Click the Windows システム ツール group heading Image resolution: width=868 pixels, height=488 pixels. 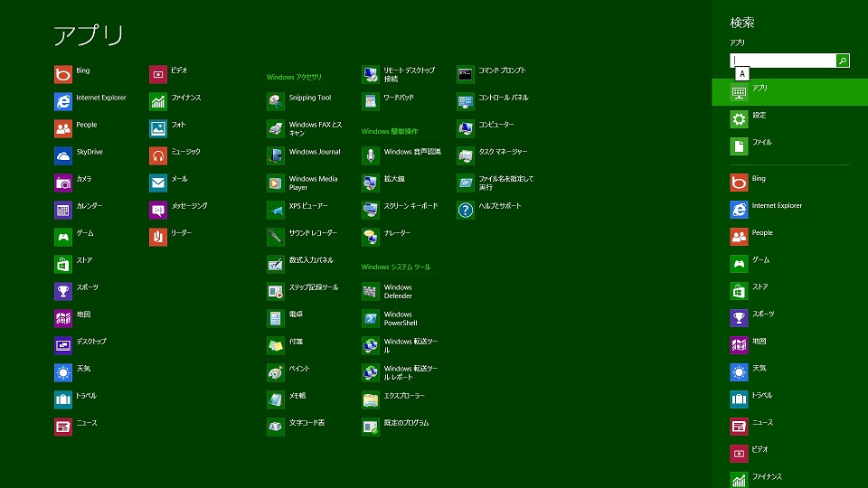tap(396, 267)
